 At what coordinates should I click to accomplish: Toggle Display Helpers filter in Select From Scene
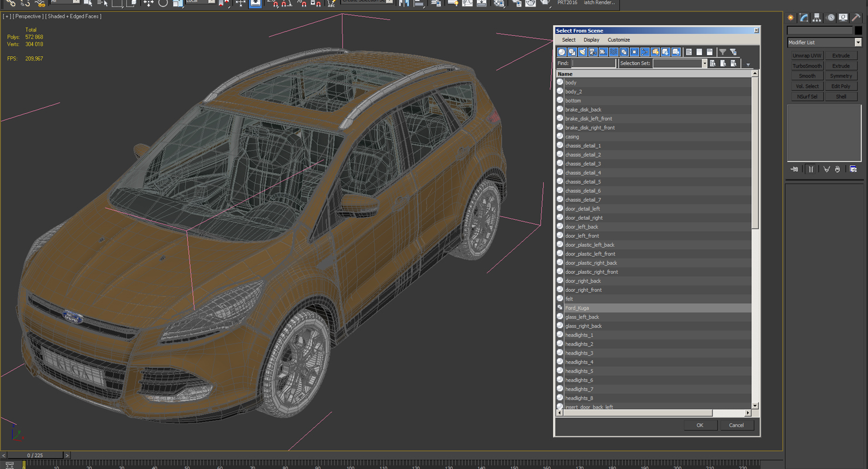tap(603, 52)
